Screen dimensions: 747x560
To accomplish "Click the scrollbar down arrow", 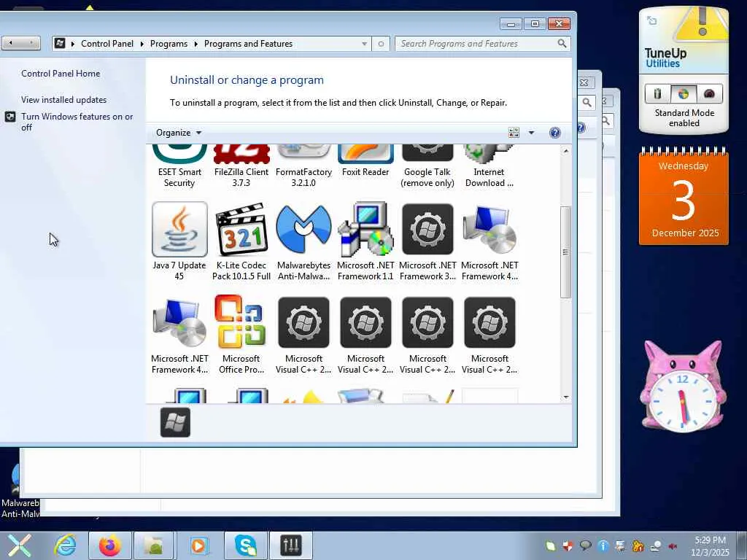I will (x=565, y=397).
